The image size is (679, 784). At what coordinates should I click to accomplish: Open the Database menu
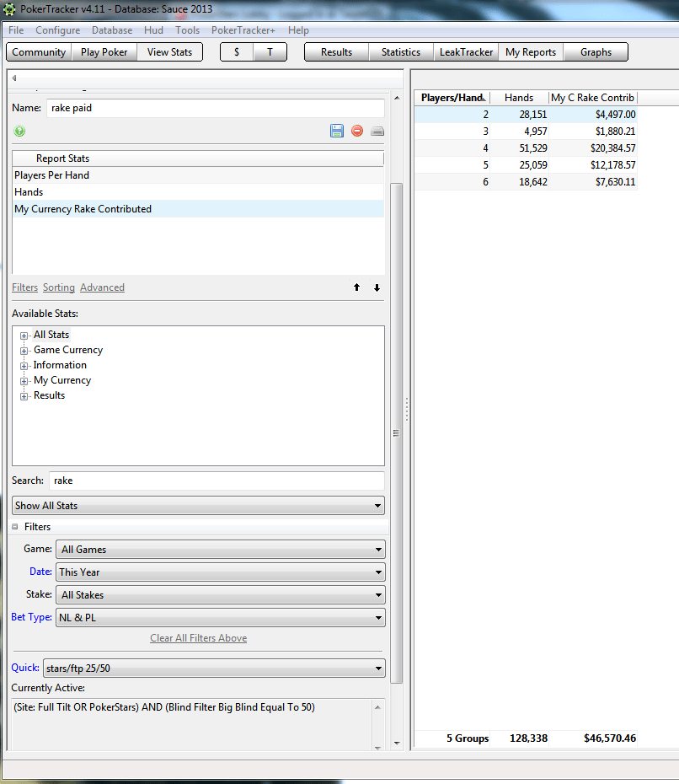(x=112, y=30)
